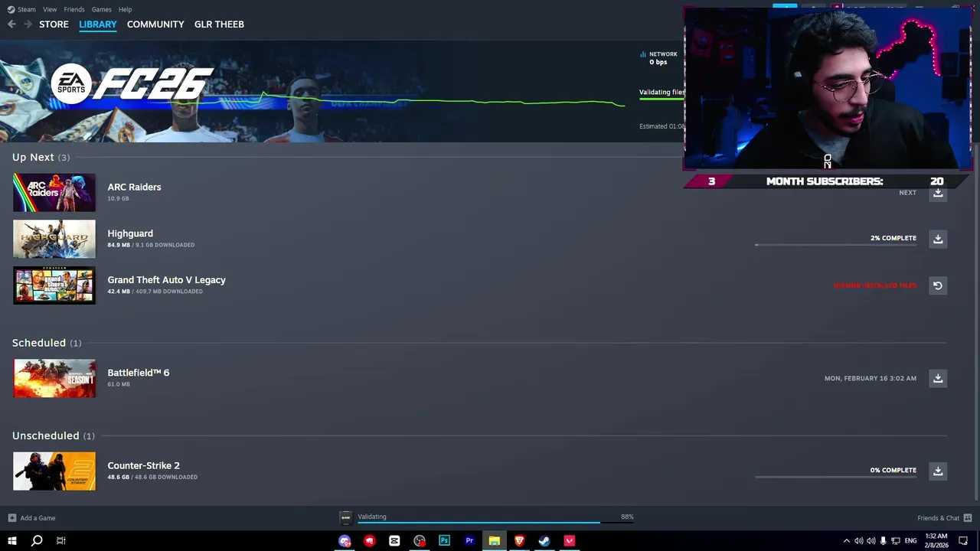
Task: Click the Up Next (3) heading
Action: point(41,157)
